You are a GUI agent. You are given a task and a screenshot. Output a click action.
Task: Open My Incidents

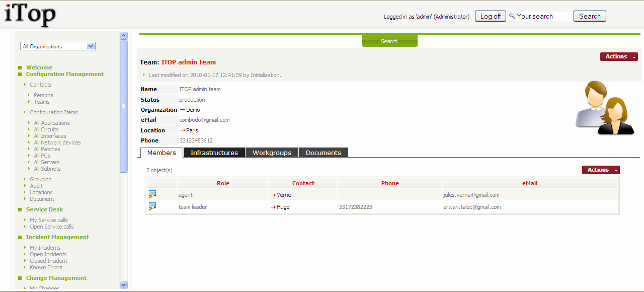pos(45,248)
